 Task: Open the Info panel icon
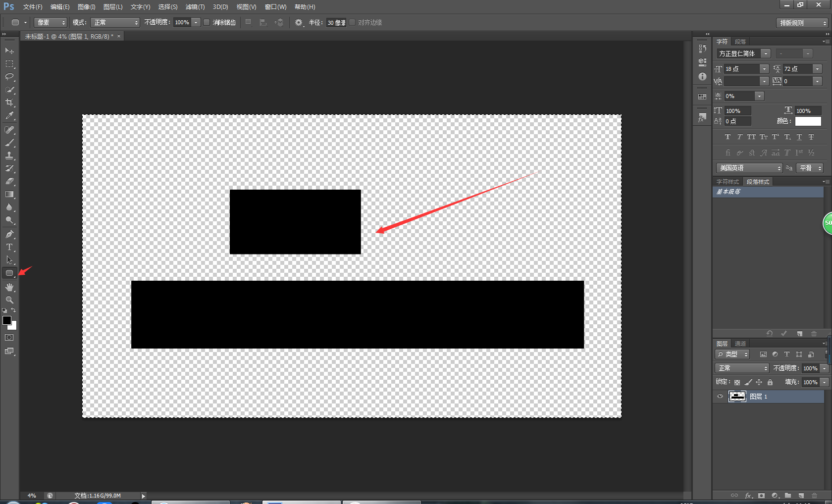[x=702, y=76]
